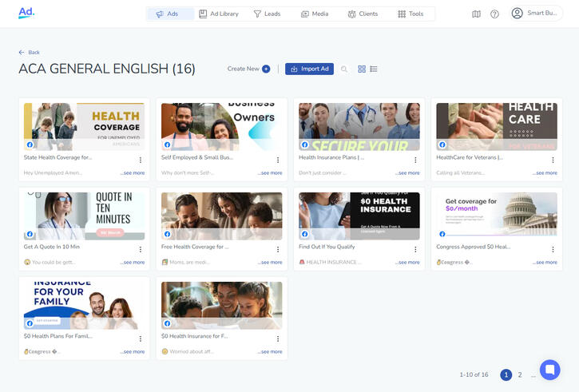Open Quote In Ten Minutes thumbnail
Image resolution: width=579 pixels, height=392 pixels.
84,216
